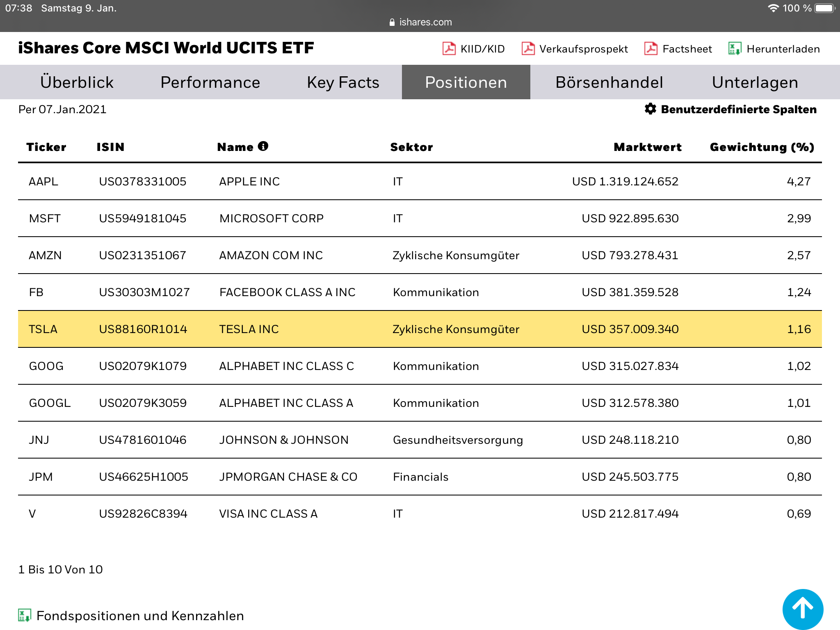Open Benutzerdefinierte Spalten settings
Screen dimensions: 840x630
click(x=738, y=109)
